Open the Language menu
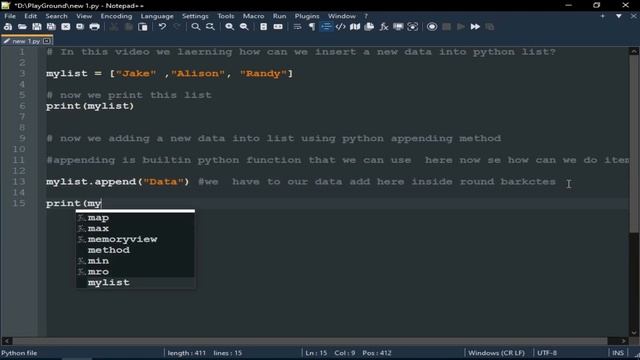 point(157,16)
